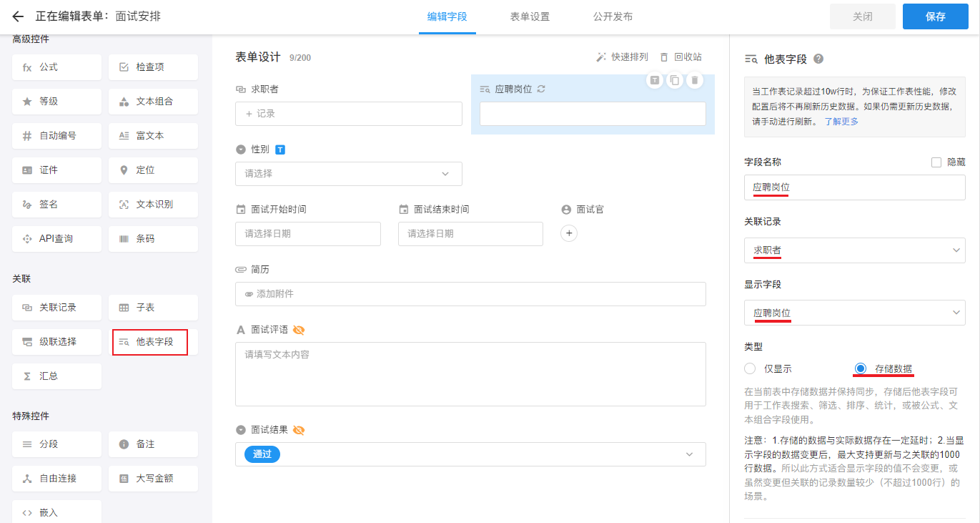Screen dimensions: 980x523
Task: Add the 文本组合 control
Action: [153, 102]
